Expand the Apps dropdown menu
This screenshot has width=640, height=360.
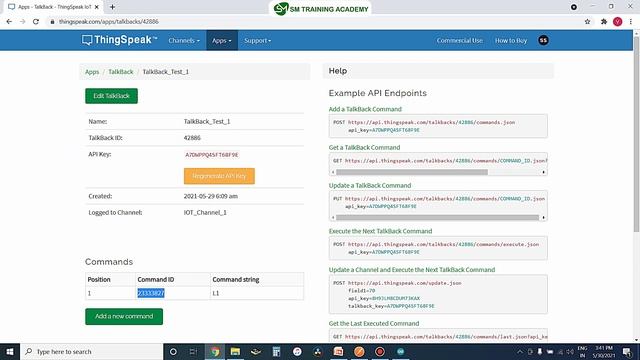click(222, 40)
